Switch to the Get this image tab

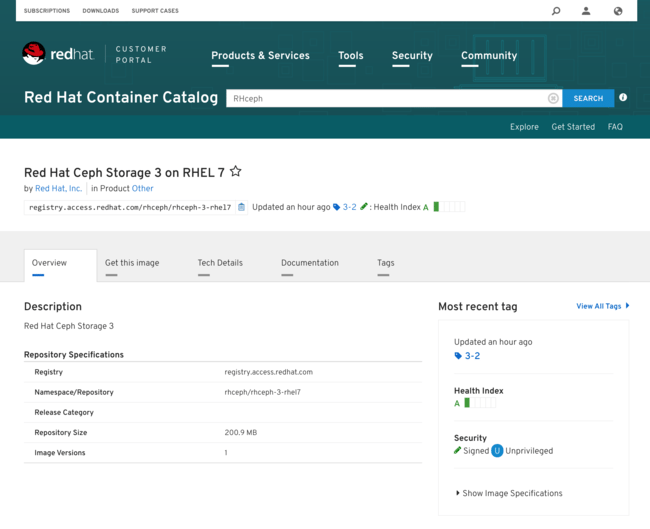coord(132,263)
